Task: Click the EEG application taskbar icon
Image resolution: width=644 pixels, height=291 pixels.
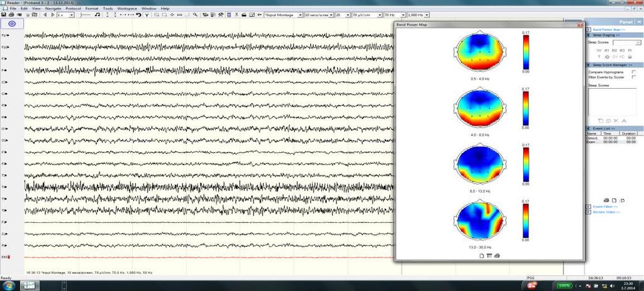Action: 30,285
